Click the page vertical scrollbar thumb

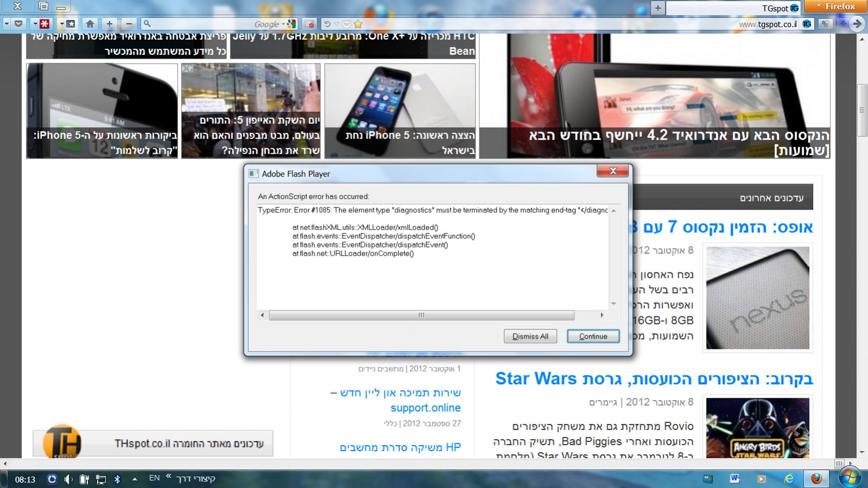pyautogui.click(x=862, y=110)
